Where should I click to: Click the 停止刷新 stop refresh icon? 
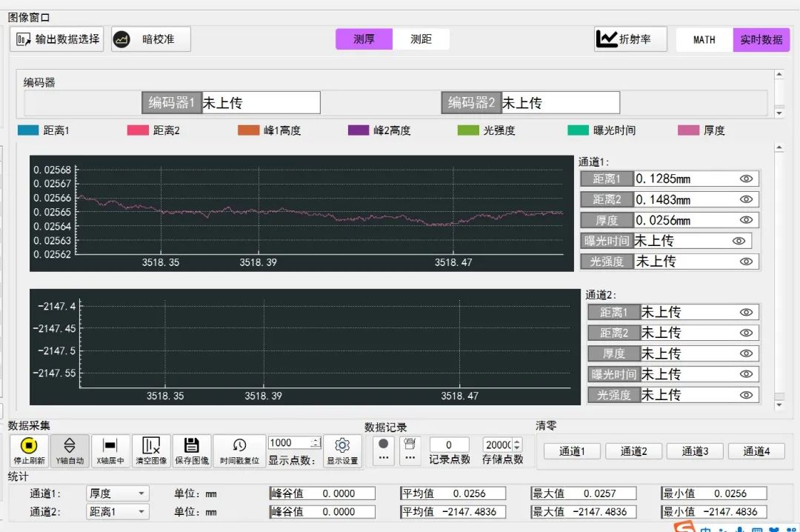click(29, 450)
